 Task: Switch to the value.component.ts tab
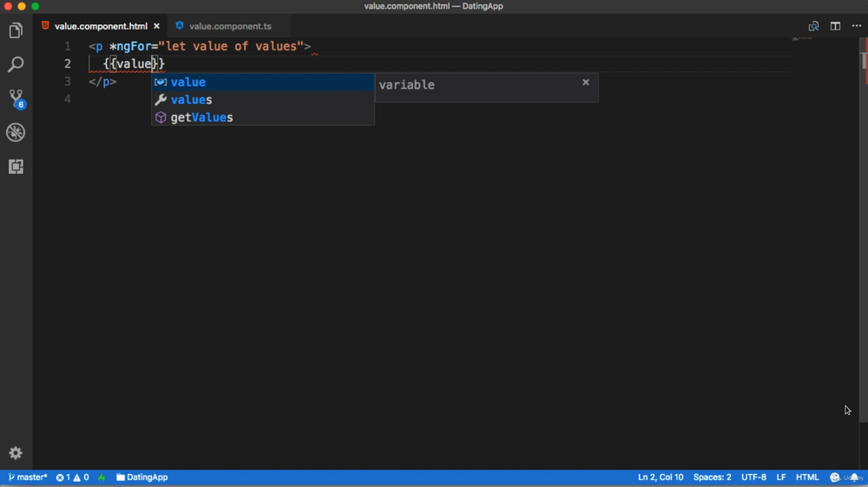[x=229, y=26]
